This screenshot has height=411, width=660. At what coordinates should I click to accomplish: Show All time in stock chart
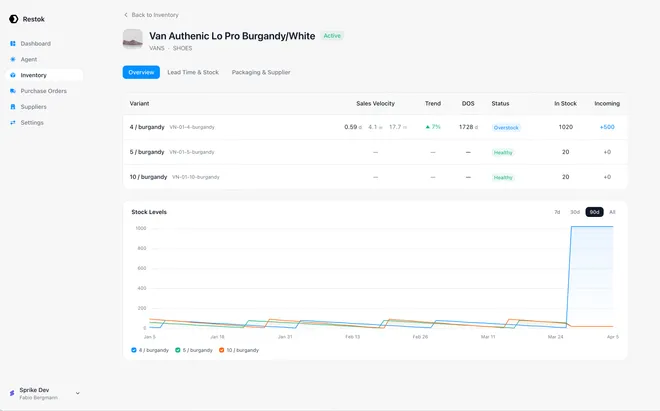pyautogui.click(x=612, y=212)
